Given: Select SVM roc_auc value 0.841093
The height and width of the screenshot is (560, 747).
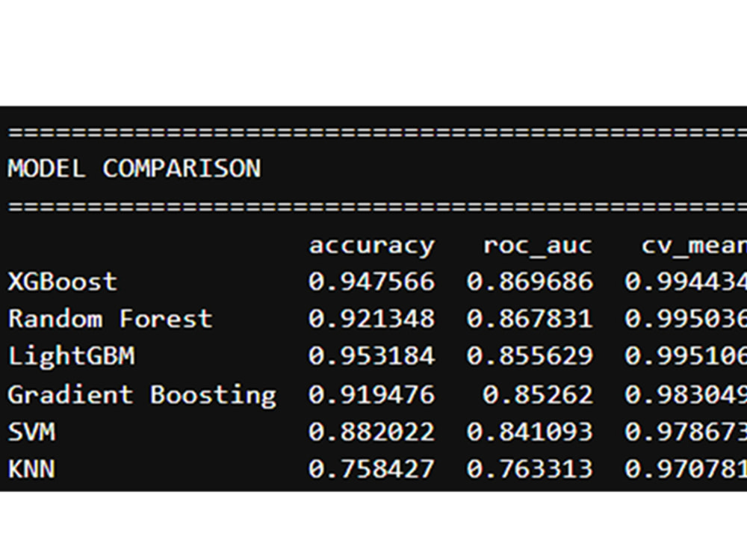Looking at the screenshot, I should coord(530,432).
